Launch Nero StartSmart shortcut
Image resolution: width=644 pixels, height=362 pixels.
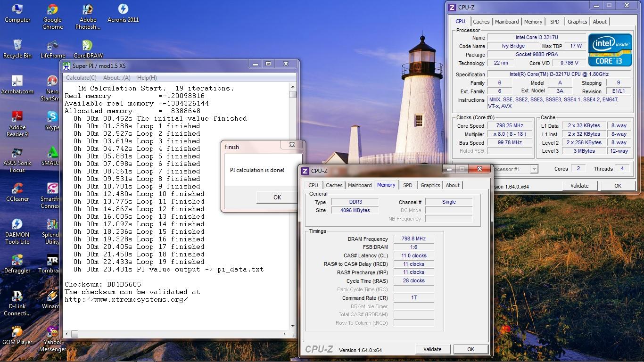51,88
